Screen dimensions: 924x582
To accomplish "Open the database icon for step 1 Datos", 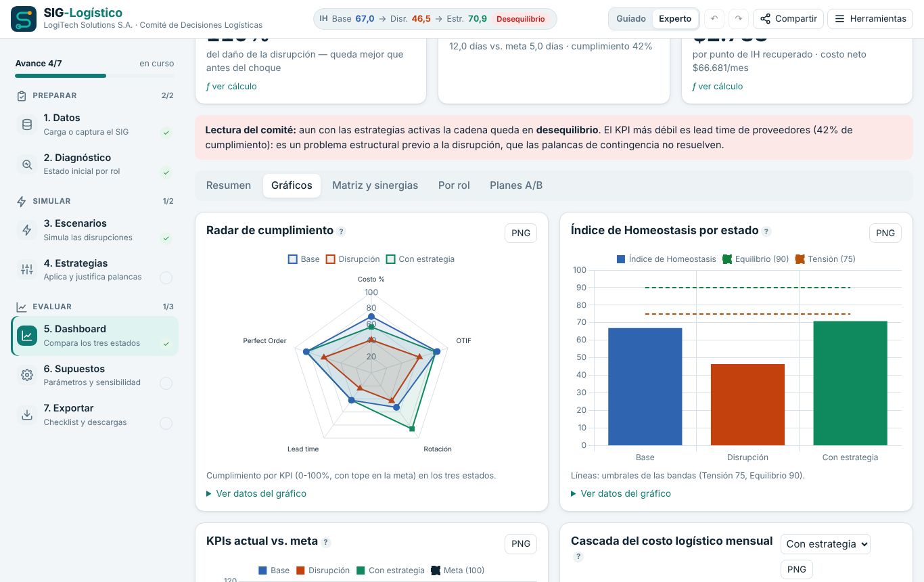I will pyautogui.click(x=27, y=125).
